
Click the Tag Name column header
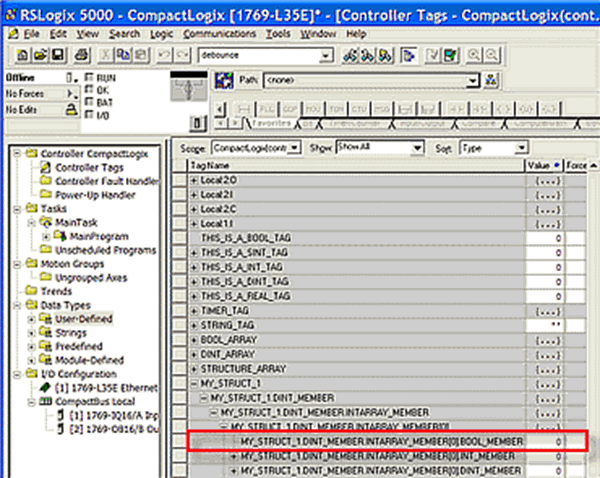click(356, 166)
